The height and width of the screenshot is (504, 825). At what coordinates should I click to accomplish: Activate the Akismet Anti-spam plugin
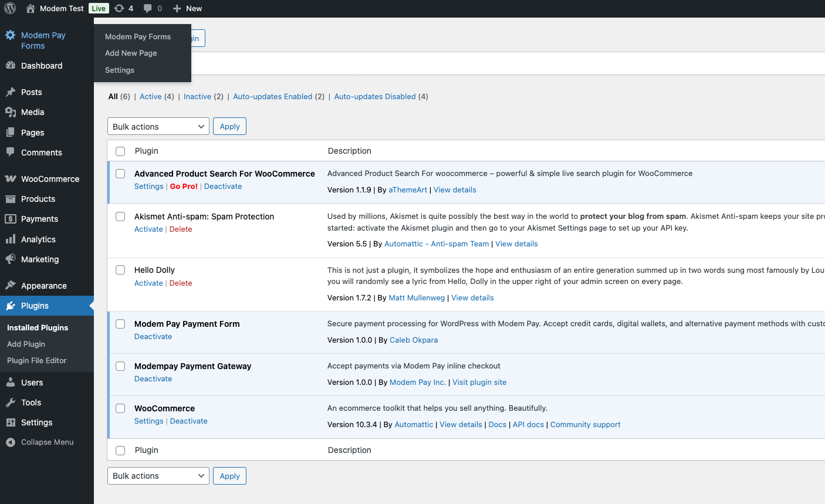(x=148, y=229)
